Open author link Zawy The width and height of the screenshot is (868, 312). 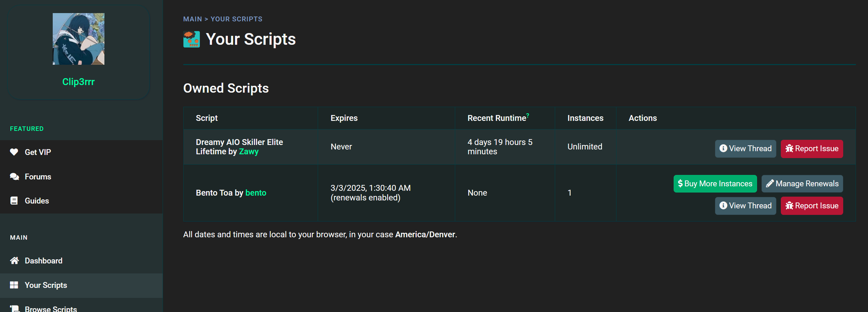[248, 152]
